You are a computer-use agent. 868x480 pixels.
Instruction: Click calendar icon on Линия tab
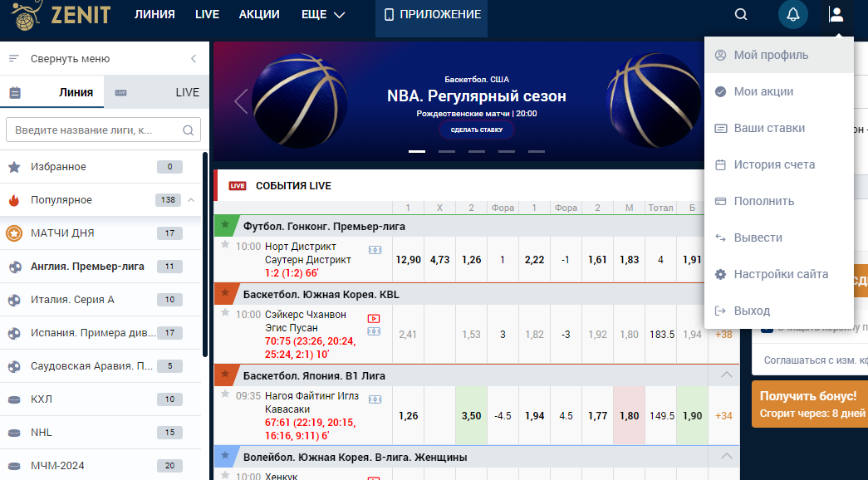point(15,92)
